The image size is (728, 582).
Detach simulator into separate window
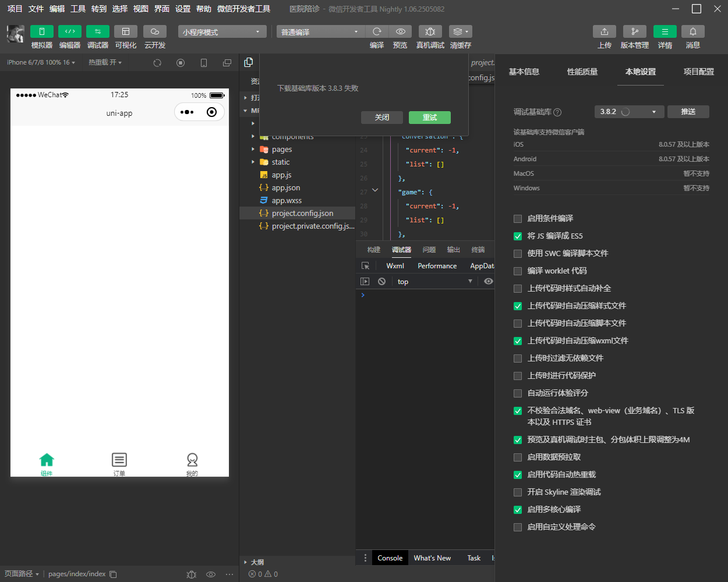click(x=227, y=63)
